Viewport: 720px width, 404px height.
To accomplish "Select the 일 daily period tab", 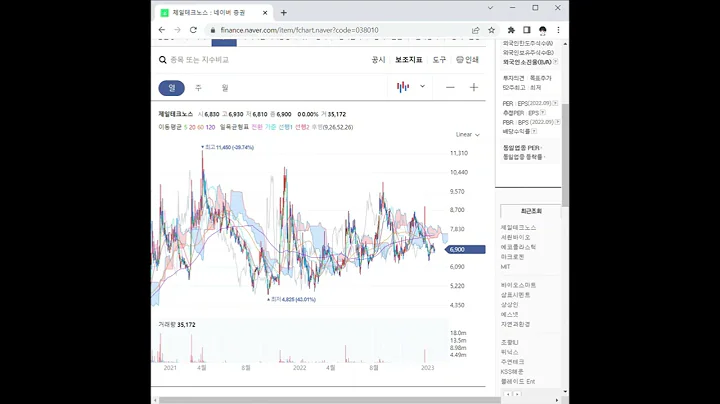I will tap(172, 88).
